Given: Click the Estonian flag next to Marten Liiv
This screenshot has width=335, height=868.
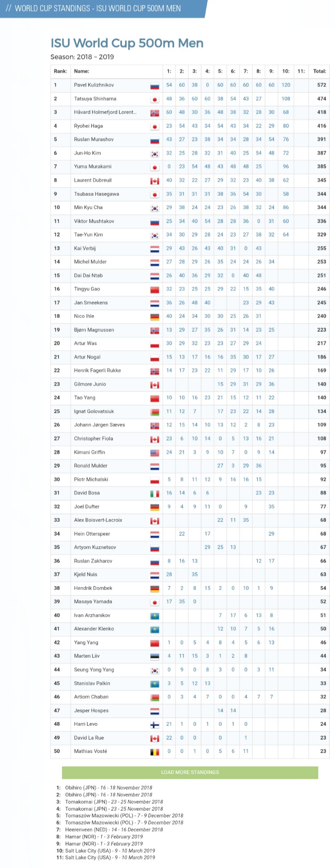Looking at the screenshot, I should 155,656.
